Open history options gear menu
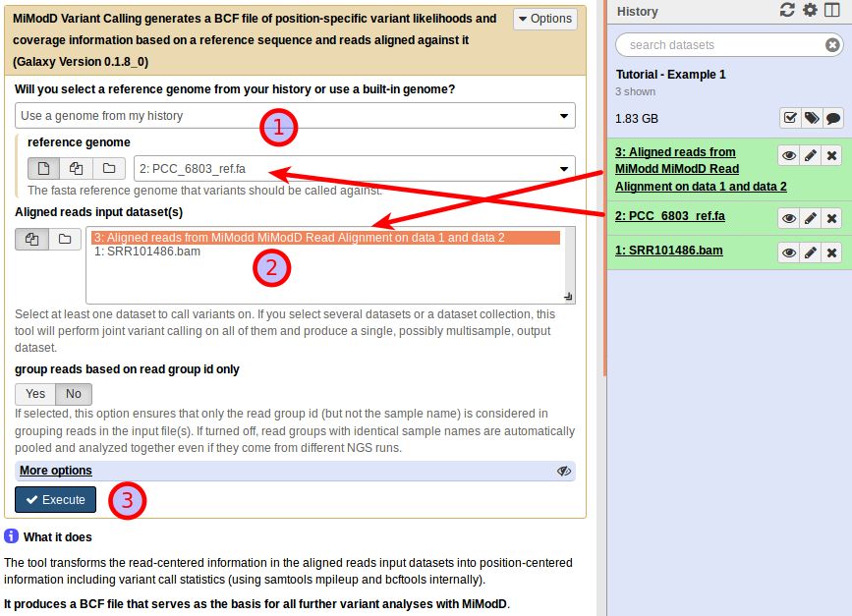Viewport: 852px width, 616px height. tap(810, 10)
